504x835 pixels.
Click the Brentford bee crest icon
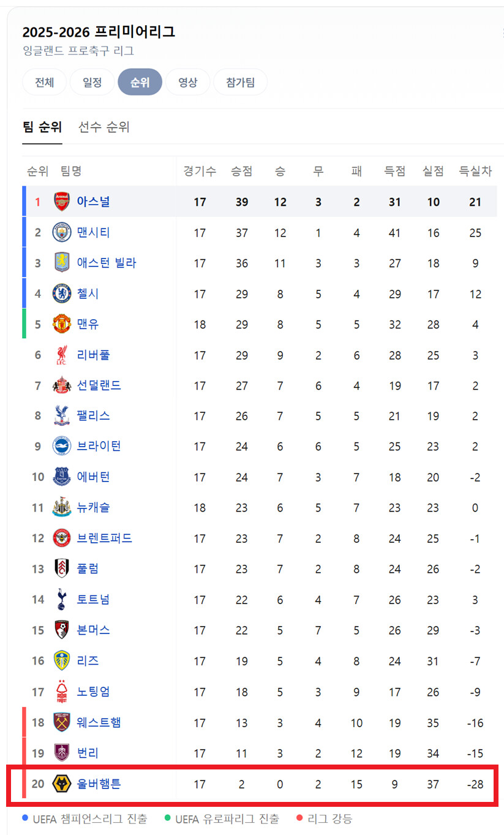point(62,538)
